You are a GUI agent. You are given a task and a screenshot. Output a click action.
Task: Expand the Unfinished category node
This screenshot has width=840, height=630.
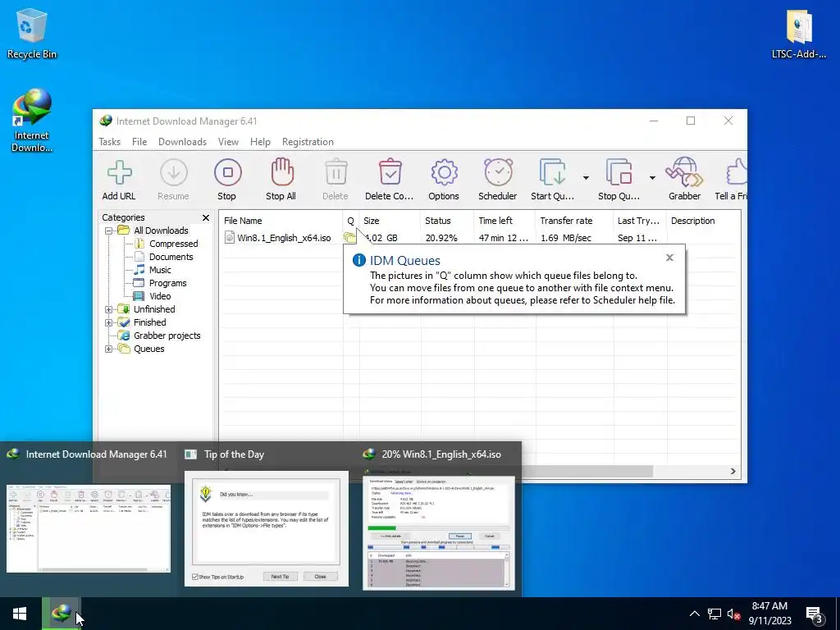coord(109,309)
